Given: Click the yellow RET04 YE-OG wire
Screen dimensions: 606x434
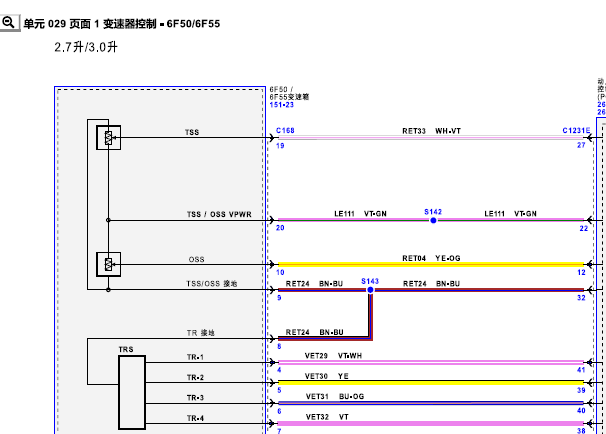Looking at the screenshot, I should point(431,265).
